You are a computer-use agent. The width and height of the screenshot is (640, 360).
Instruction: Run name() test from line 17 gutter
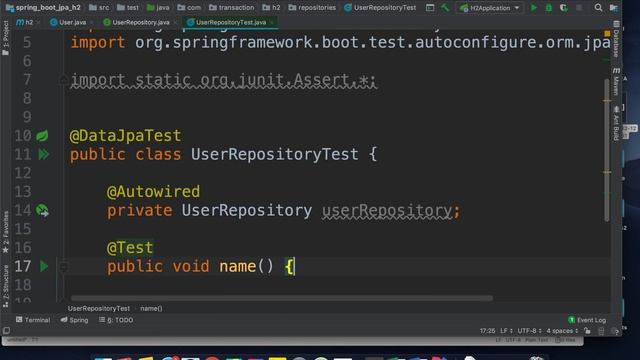[x=44, y=267]
